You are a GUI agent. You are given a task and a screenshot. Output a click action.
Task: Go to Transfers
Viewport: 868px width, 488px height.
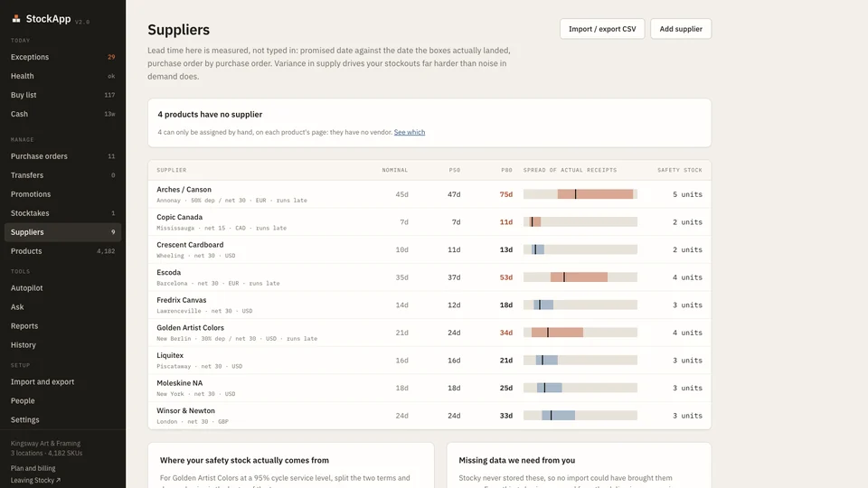point(62,174)
